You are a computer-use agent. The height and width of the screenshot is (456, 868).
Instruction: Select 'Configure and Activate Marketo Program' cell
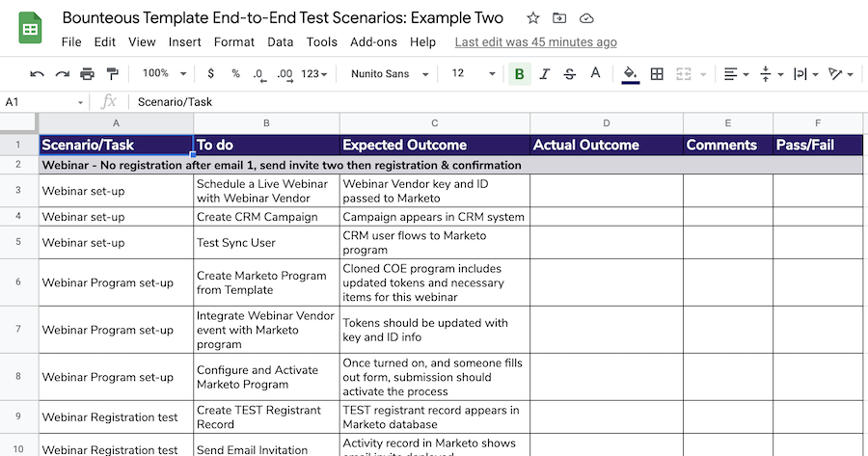coord(266,377)
